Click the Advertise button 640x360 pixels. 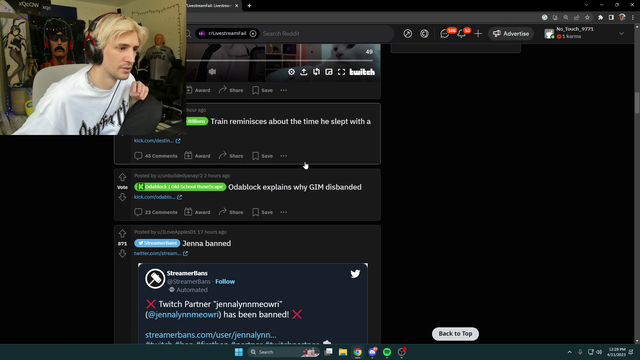[x=511, y=33]
